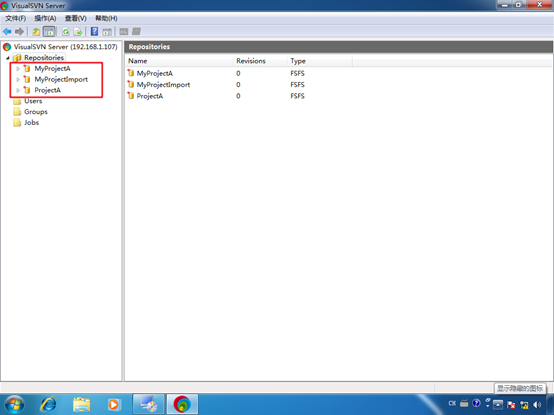Viewport: 554px width, 415px height.
Task: Click FSFS type cell for MyProjectImport
Action: tap(297, 85)
